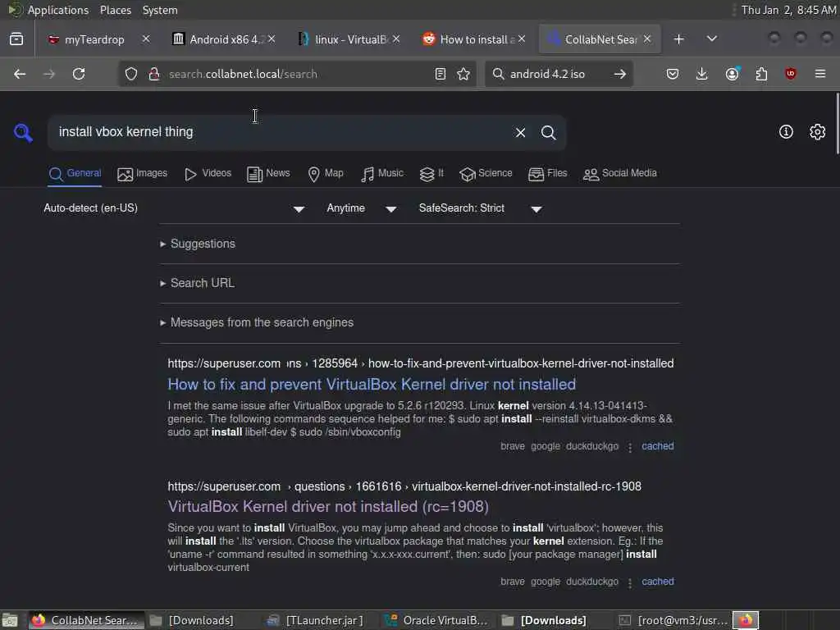Switch to the News category
The height and width of the screenshot is (630, 840).
pyautogui.click(x=268, y=174)
